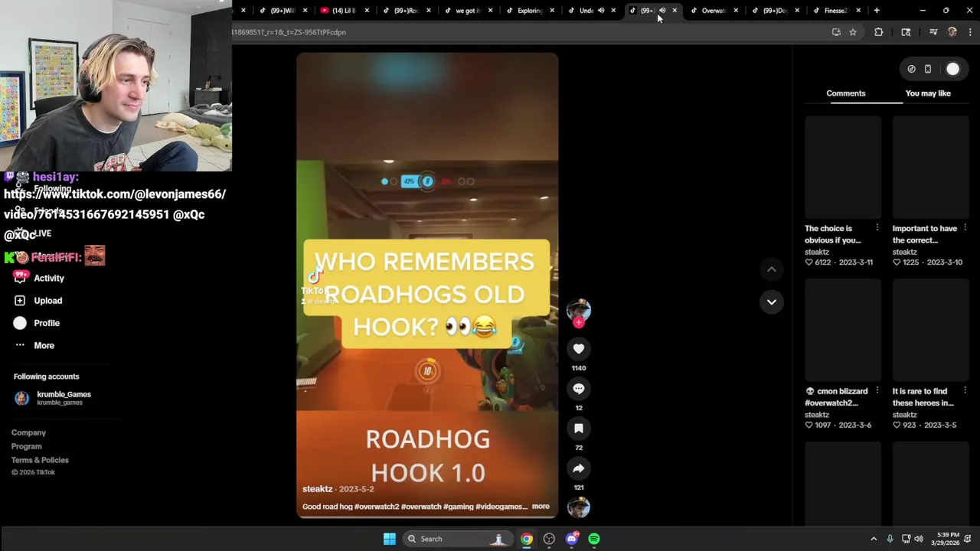Click the #overwatch2 hashtag in description

pyautogui.click(x=377, y=507)
